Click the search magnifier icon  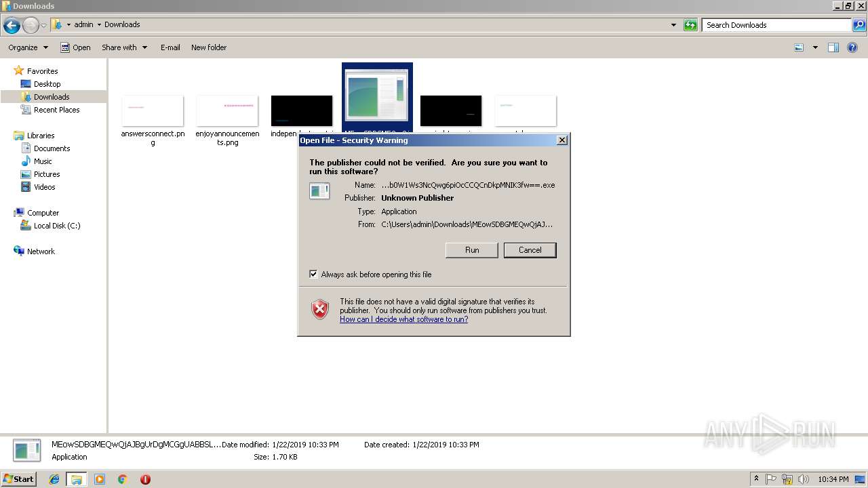point(859,25)
